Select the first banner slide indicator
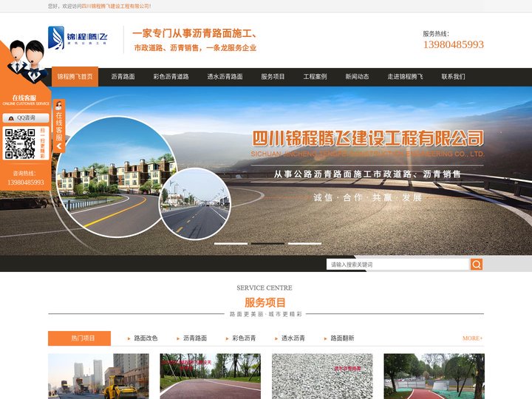Screen dimensions: 532x399 pos(231,244)
